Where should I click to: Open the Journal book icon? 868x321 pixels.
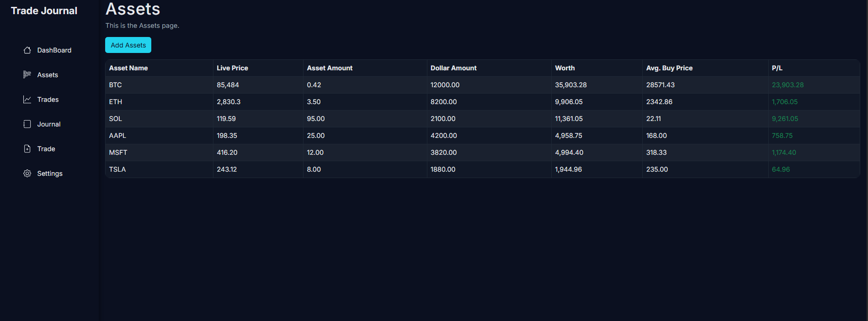tap(27, 124)
